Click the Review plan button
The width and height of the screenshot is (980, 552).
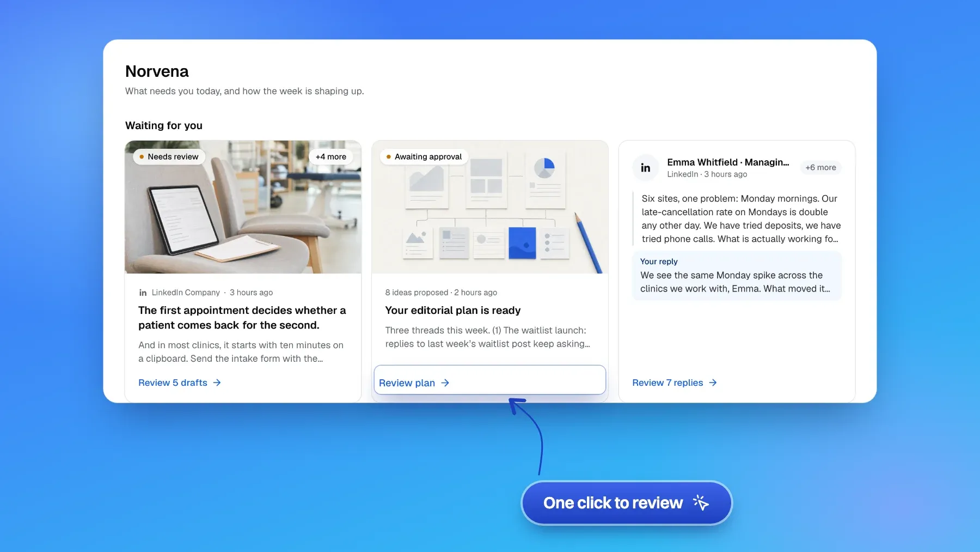pos(489,380)
